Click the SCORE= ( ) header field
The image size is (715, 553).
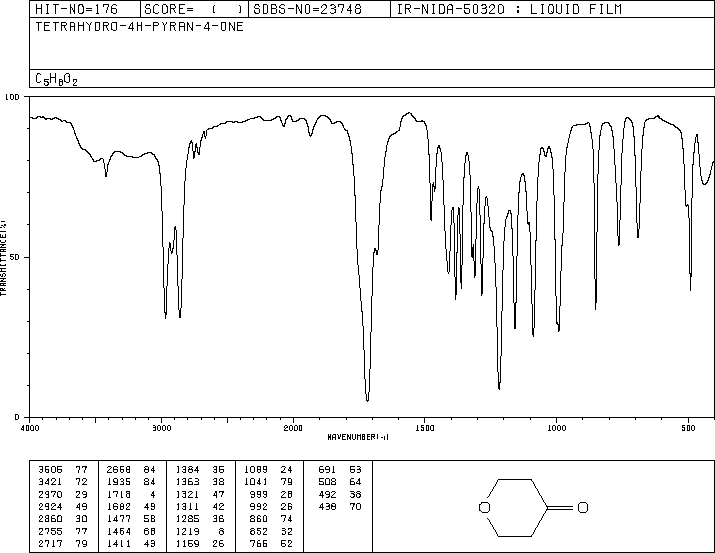pos(193,9)
